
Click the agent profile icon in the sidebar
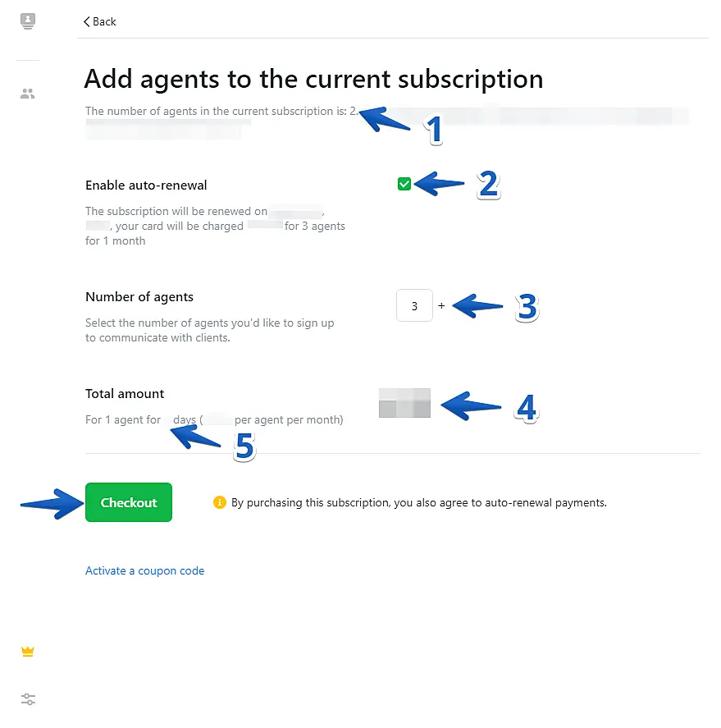click(x=28, y=21)
